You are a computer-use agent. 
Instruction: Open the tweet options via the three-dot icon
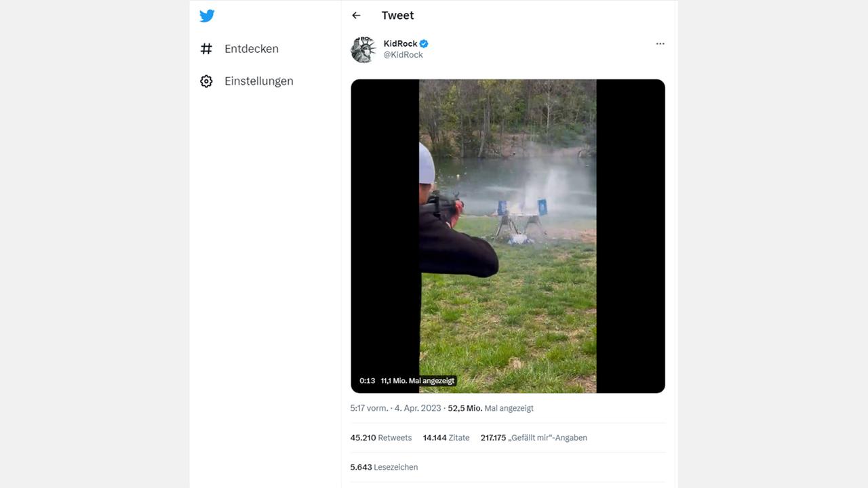tap(660, 43)
